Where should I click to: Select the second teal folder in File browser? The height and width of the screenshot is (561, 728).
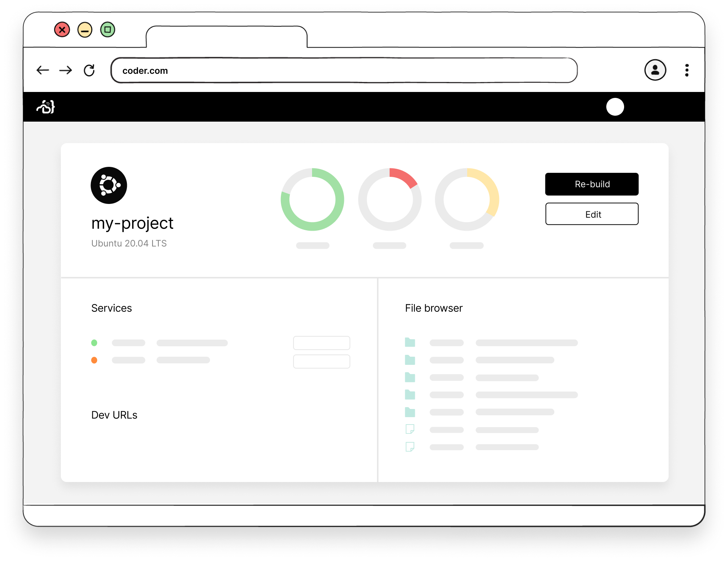(x=410, y=360)
